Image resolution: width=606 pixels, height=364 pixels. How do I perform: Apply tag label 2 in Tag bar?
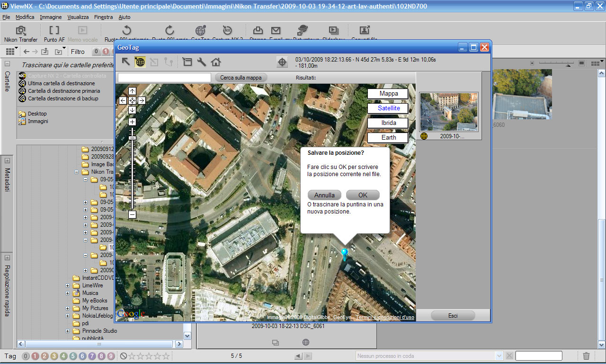(x=45, y=356)
